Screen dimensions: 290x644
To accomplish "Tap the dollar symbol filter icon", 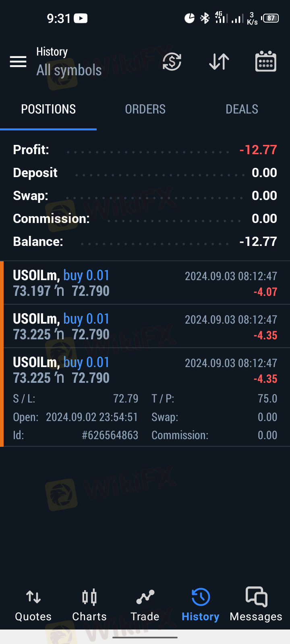I will pyautogui.click(x=172, y=62).
